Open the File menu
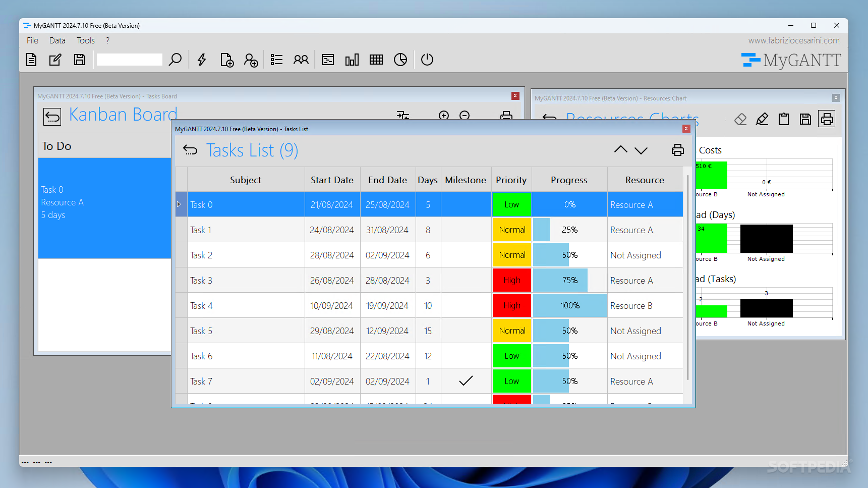Screen dimensions: 868x488 click(x=33, y=40)
